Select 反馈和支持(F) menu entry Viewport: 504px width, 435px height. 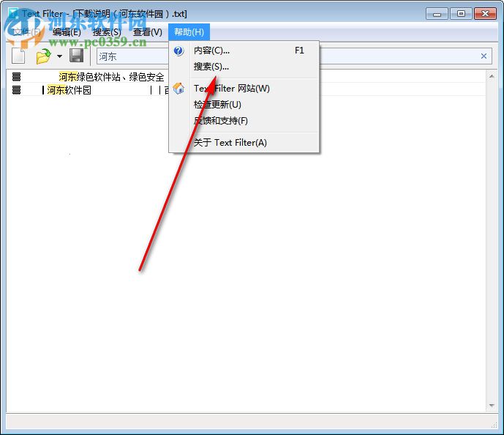pyautogui.click(x=244, y=121)
